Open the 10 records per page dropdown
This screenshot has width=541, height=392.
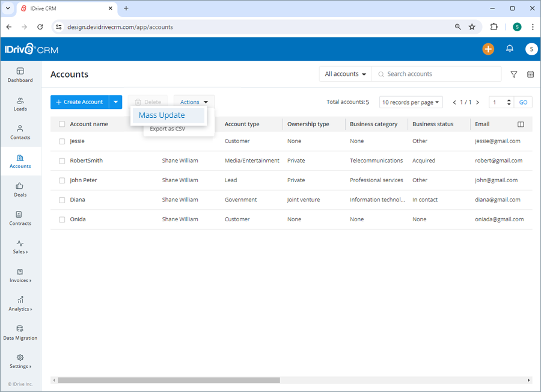(x=411, y=102)
